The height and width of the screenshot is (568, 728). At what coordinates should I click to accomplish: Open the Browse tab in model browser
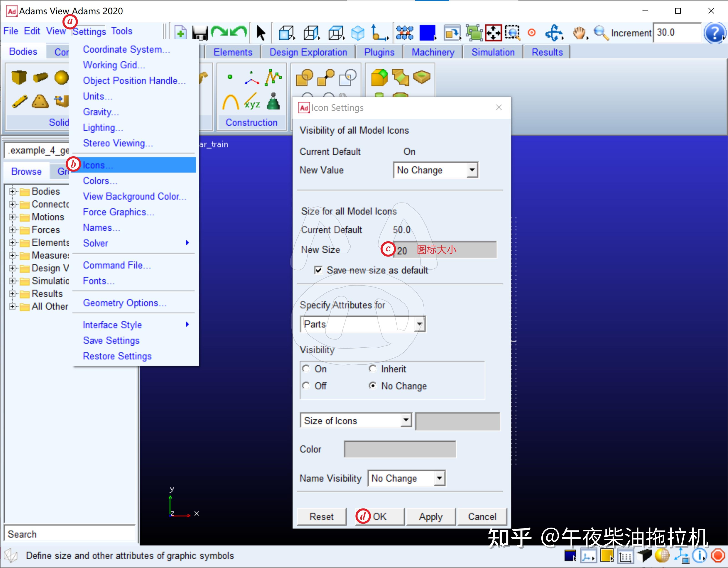(x=26, y=172)
